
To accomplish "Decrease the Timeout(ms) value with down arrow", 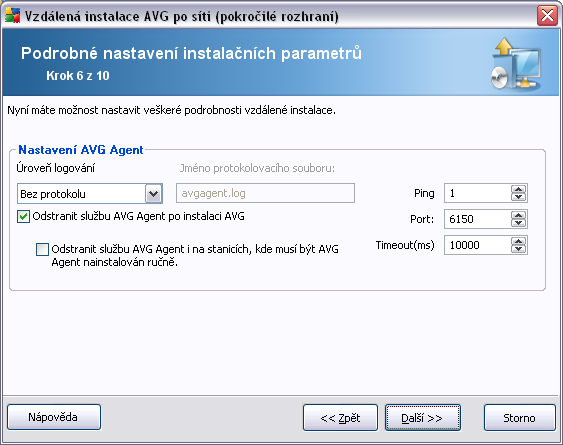I will pyautogui.click(x=518, y=249).
